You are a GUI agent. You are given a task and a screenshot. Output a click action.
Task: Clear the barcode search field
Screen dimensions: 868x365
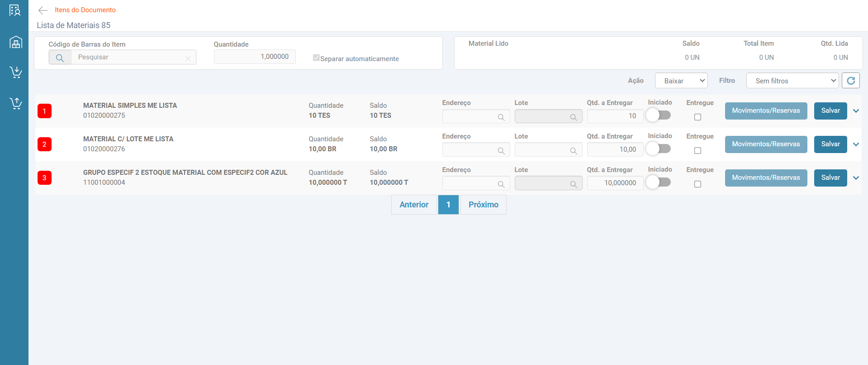(188, 58)
